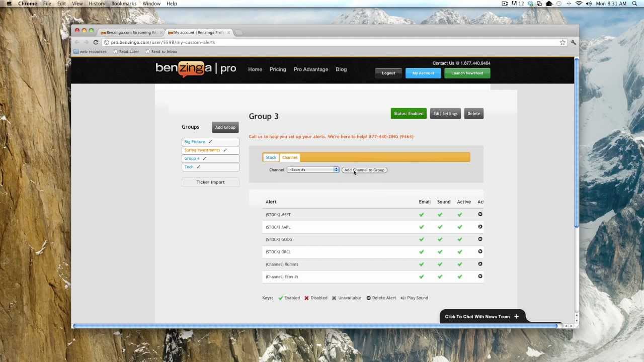Open the History menu
The height and width of the screenshot is (362, 644).
click(x=97, y=4)
